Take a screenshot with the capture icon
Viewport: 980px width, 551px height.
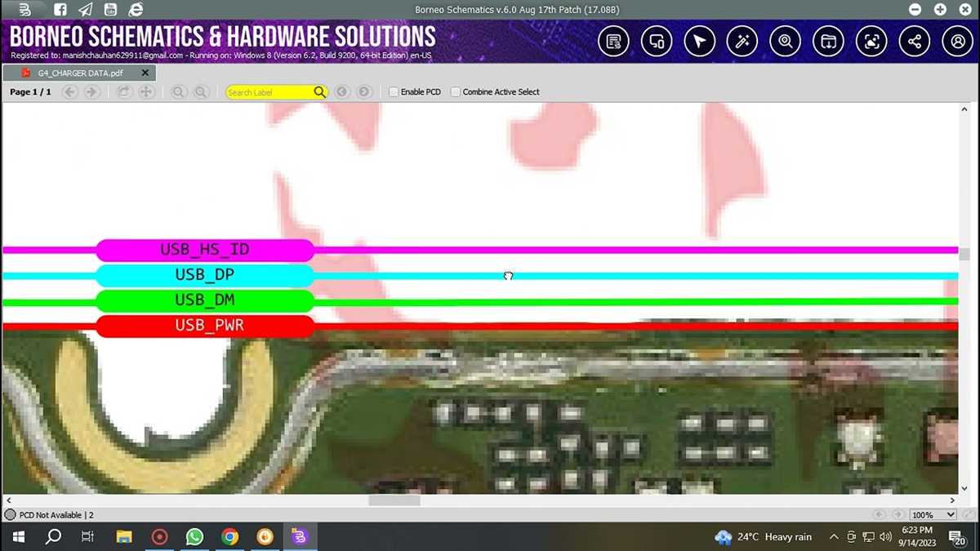(x=871, y=41)
